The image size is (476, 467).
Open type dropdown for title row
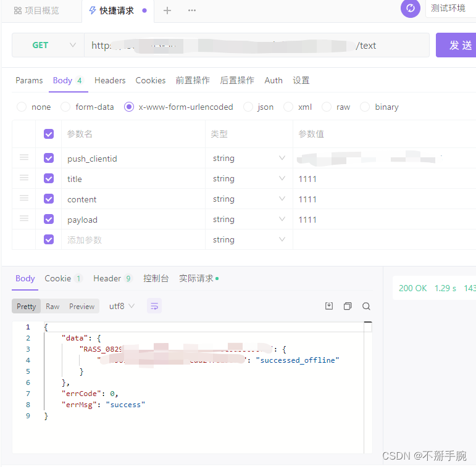tap(249, 178)
